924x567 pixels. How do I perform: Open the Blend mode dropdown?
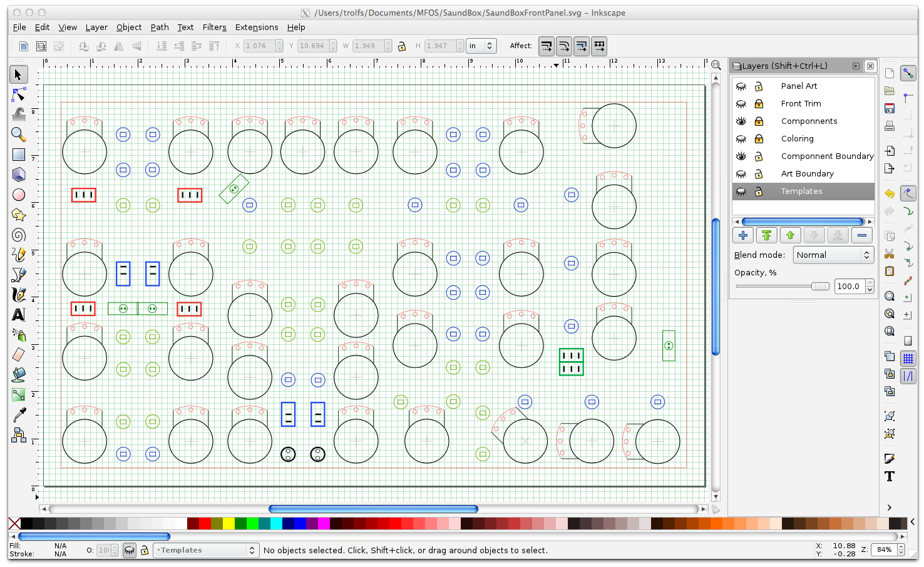(x=833, y=255)
